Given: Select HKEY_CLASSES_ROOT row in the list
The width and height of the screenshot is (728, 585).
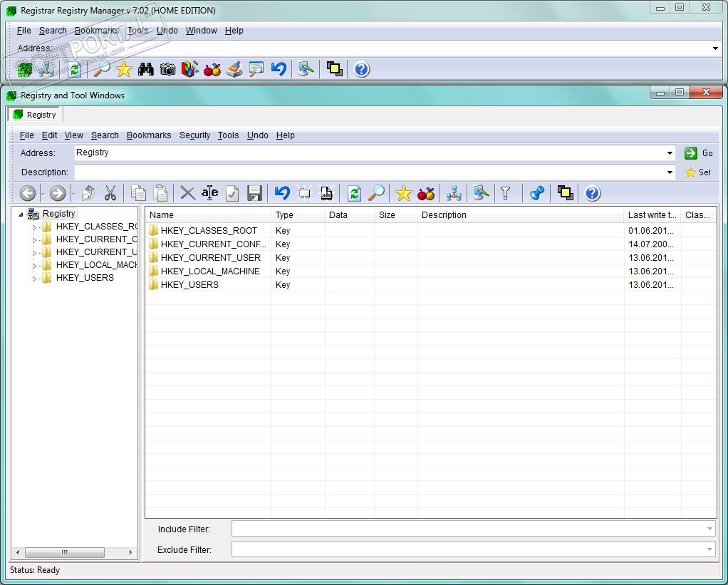Looking at the screenshot, I should pyautogui.click(x=431, y=231).
